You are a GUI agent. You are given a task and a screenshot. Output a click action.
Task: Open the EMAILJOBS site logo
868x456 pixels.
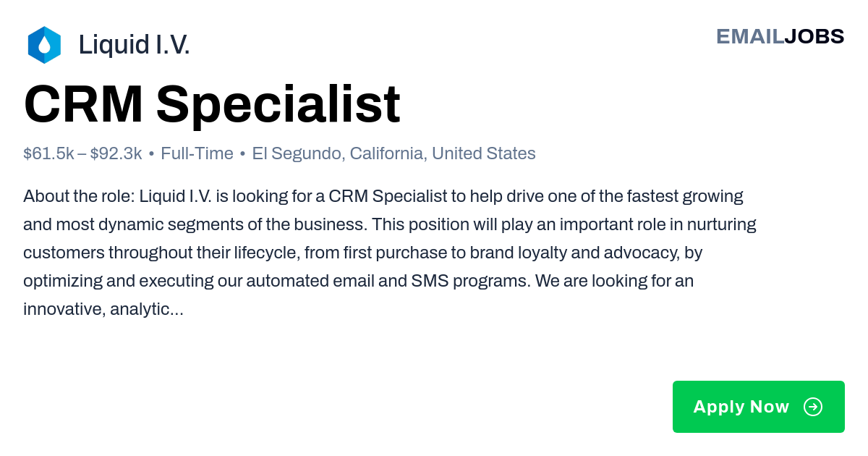tap(780, 36)
